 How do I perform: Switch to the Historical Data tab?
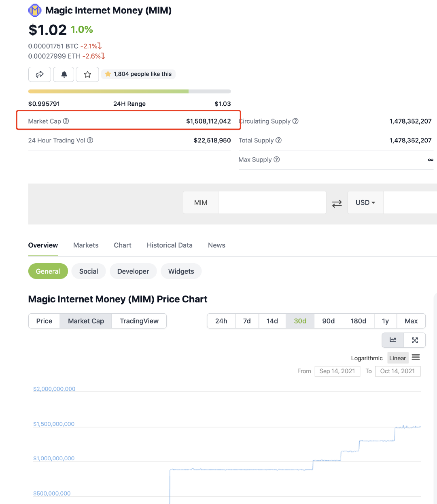click(170, 245)
